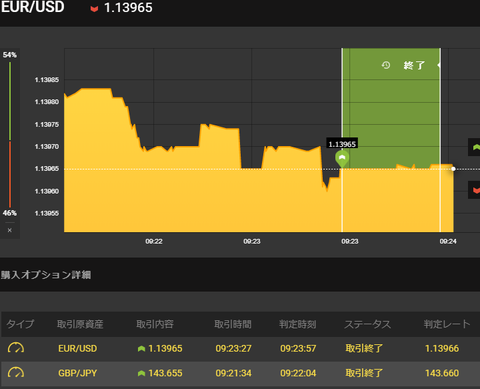The width and height of the screenshot is (480, 389).
Task: Click the judgment rate 1.13966
Action: [442, 349]
